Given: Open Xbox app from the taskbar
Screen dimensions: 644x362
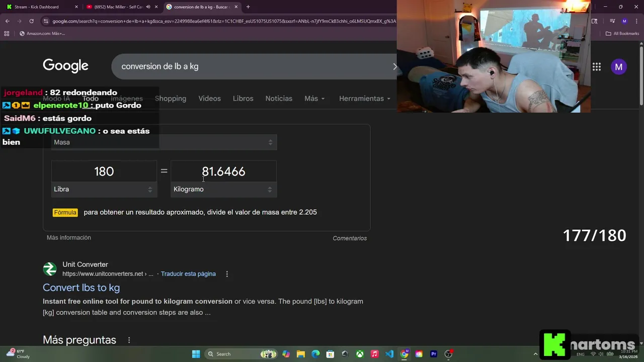Looking at the screenshot, I should click(360, 354).
